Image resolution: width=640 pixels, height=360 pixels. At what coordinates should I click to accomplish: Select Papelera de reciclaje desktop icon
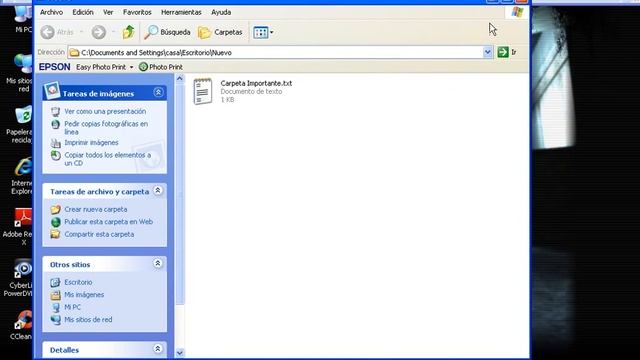coord(20,124)
